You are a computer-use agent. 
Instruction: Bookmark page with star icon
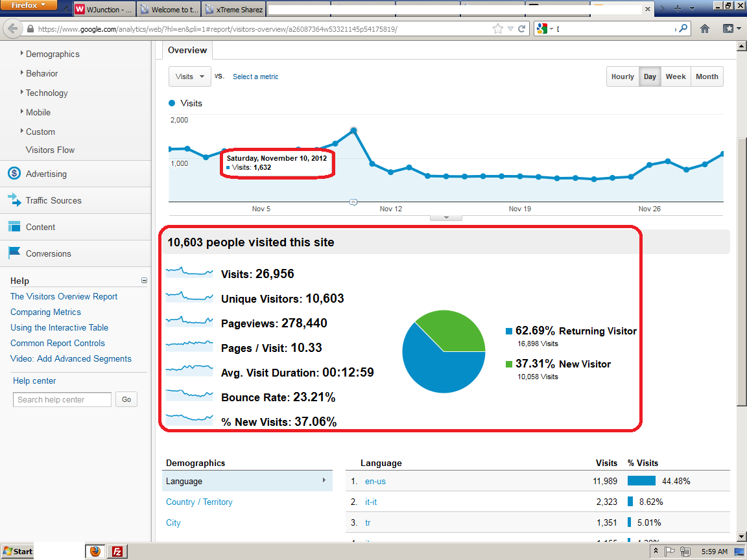[x=497, y=29]
